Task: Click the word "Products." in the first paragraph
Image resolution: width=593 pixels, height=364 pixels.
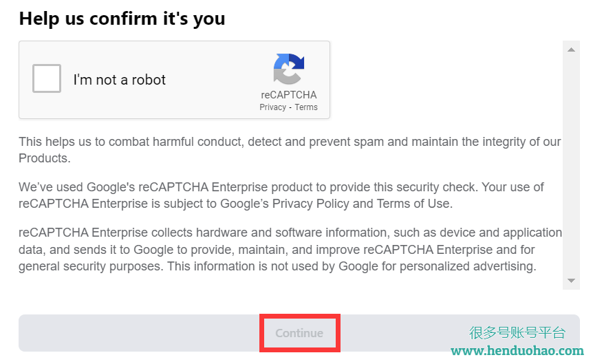Action: 45,158
